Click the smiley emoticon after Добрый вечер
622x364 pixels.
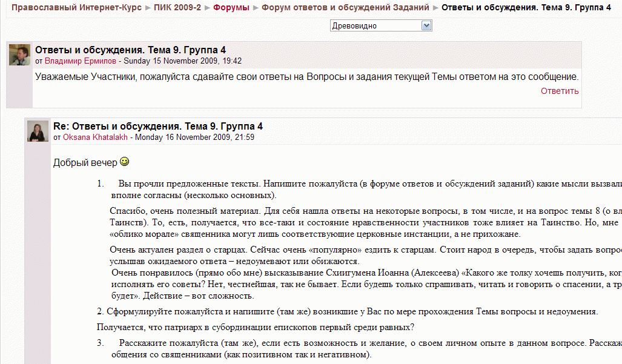125,162
